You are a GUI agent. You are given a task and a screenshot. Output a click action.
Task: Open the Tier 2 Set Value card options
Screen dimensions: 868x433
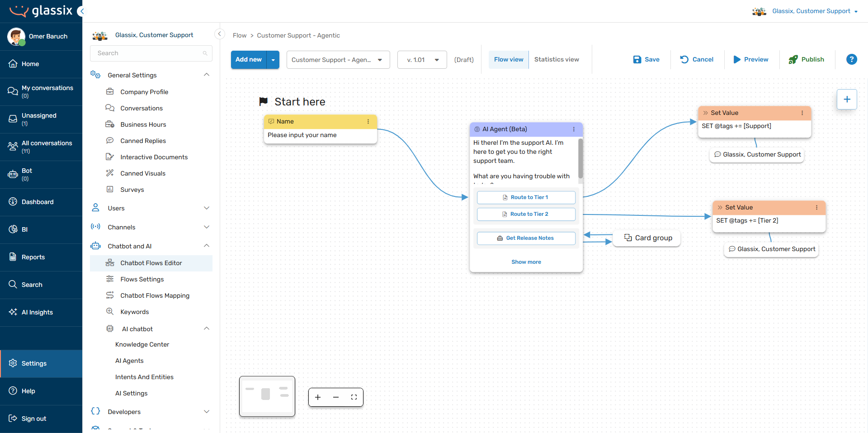click(816, 207)
